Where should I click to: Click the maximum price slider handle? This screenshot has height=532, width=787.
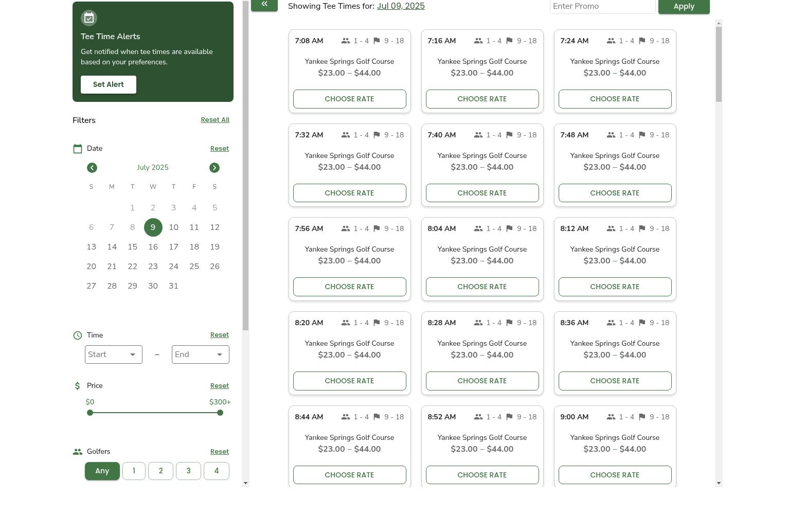(x=220, y=413)
